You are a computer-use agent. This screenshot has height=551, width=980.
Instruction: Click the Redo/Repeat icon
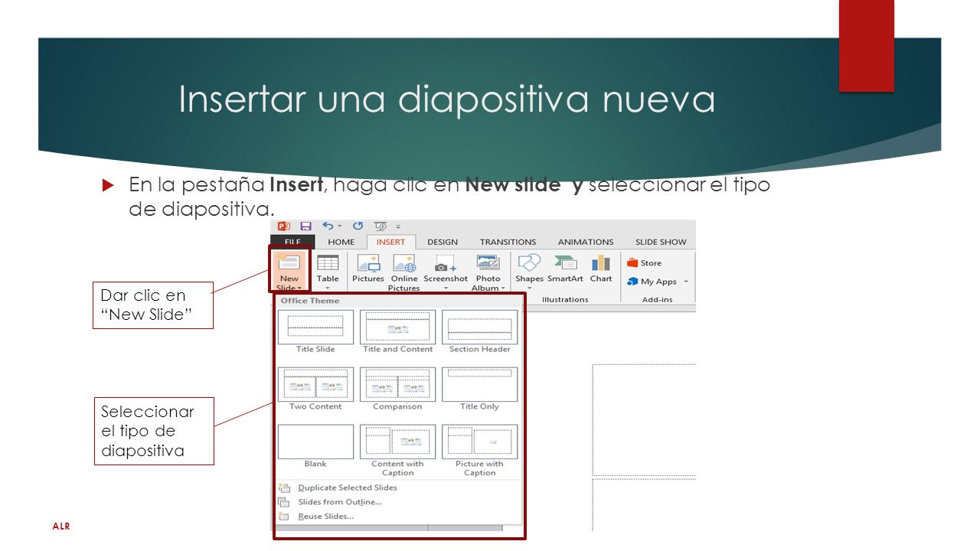point(358,226)
